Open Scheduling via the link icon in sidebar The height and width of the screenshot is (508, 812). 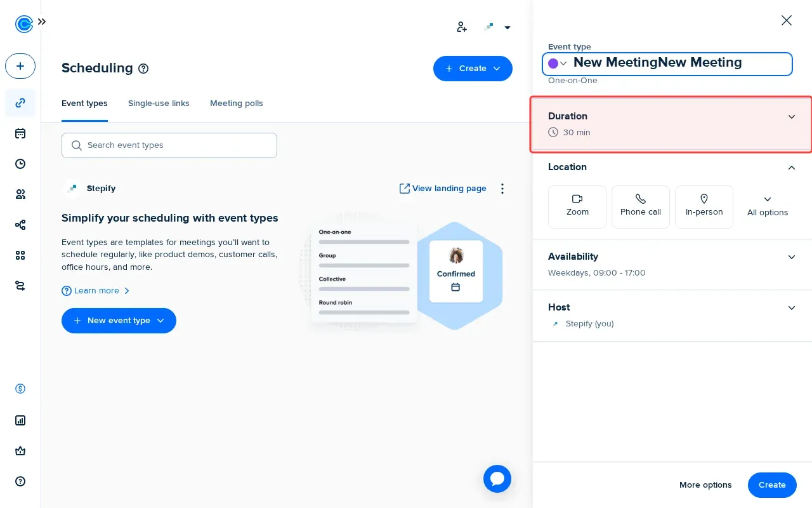point(20,103)
